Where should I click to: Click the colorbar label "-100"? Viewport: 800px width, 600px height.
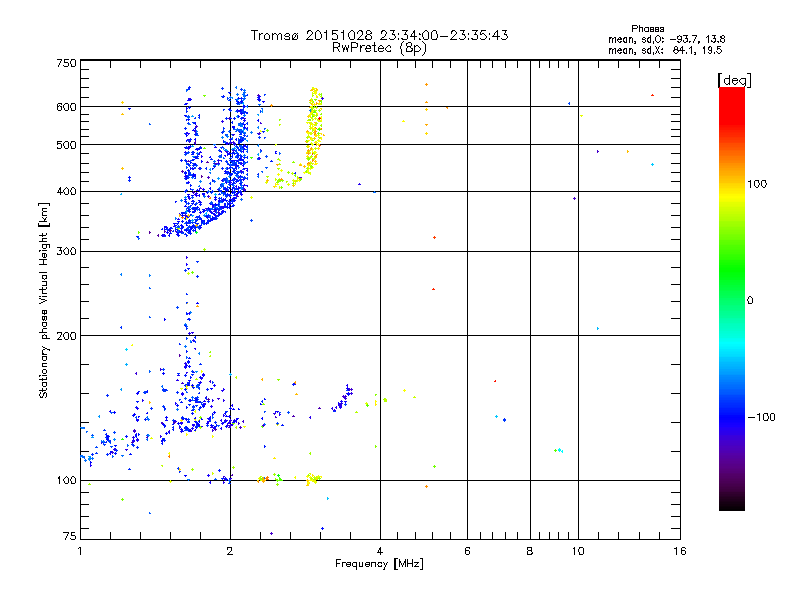click(x=761, y=417)
